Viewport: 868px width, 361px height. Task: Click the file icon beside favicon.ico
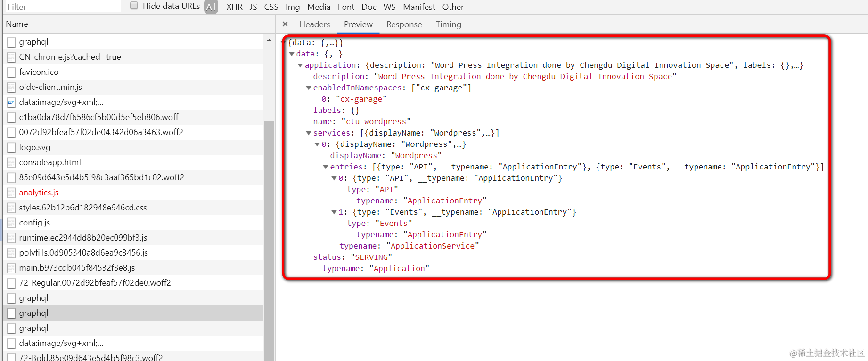pyautogui.click(x=11, y=72)
